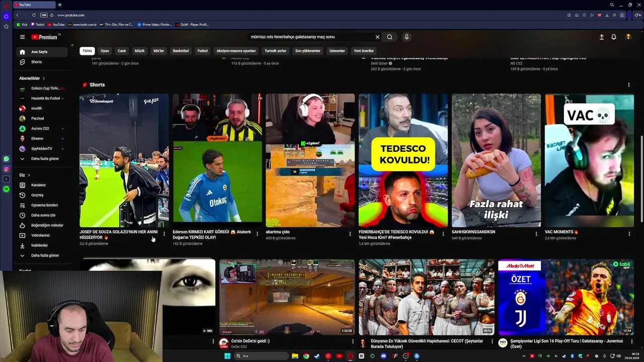The width and height of the screenshot is (644, 362).
Task: Open Instagram in the Opera sidebar
Action: click(x=6, y=169)
